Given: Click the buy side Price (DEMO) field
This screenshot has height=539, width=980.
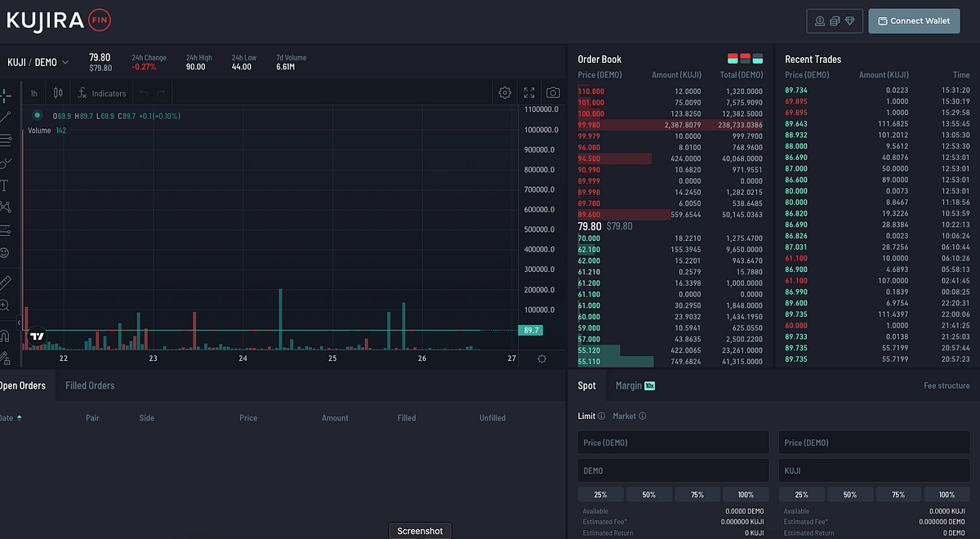Looking at the screenshot, I should [x=673, y=443].
